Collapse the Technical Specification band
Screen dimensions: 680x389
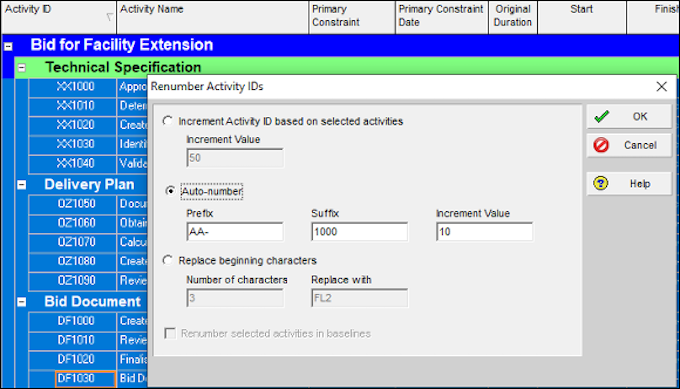[x=21, y=68]
